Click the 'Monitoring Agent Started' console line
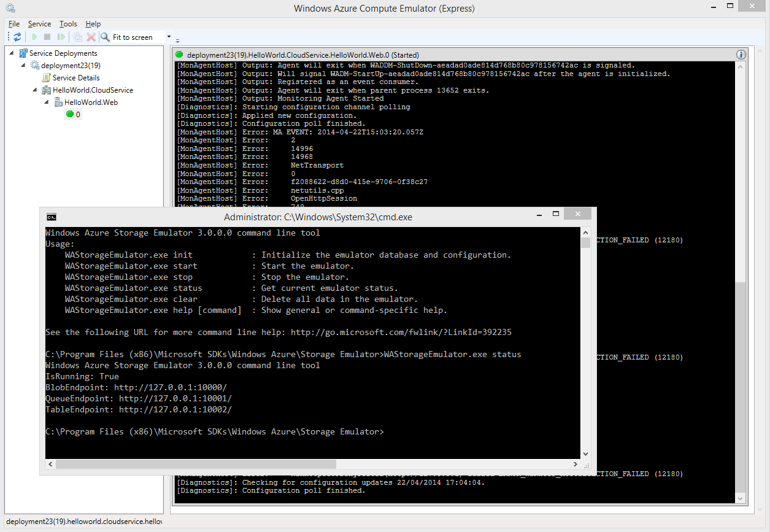Image resolution: width=770 pixels, height=532 pixels. (x=280, y=98)
